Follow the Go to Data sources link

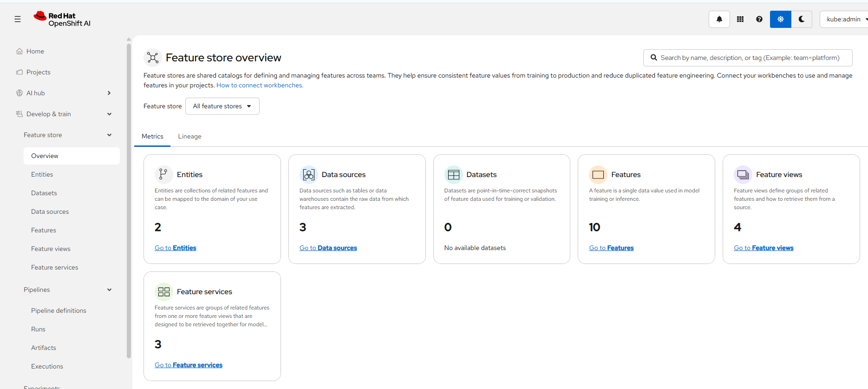328,248
